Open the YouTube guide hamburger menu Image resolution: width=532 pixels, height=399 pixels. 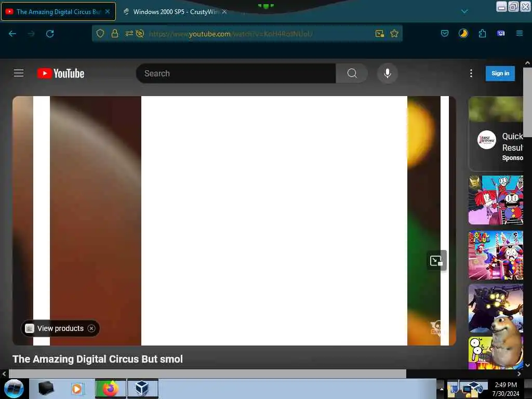[19, 73]
